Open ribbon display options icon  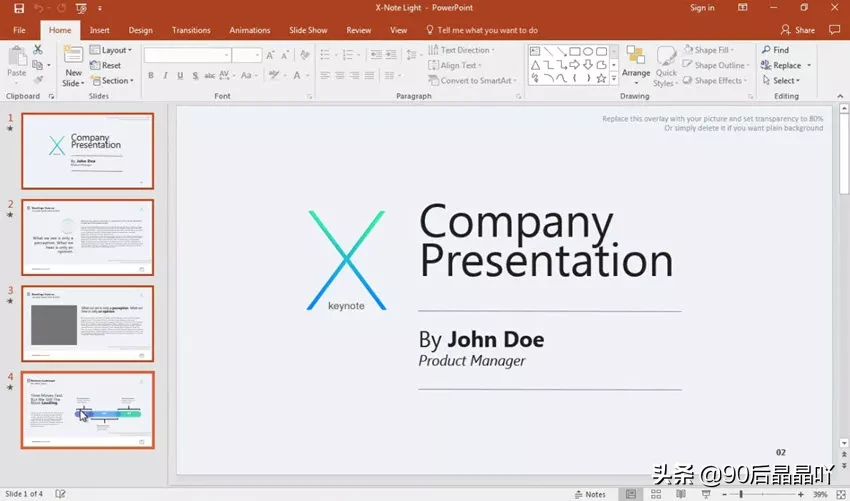point(743,8)
